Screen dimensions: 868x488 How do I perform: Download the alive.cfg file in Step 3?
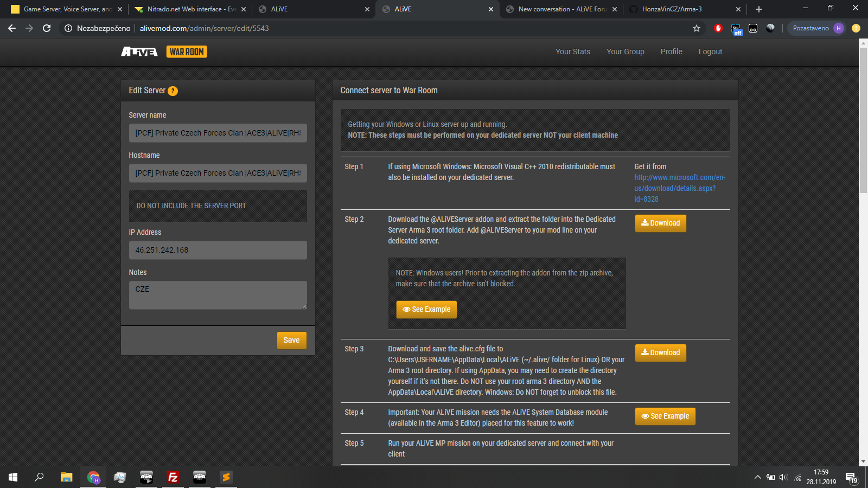[x=660, y=352]
